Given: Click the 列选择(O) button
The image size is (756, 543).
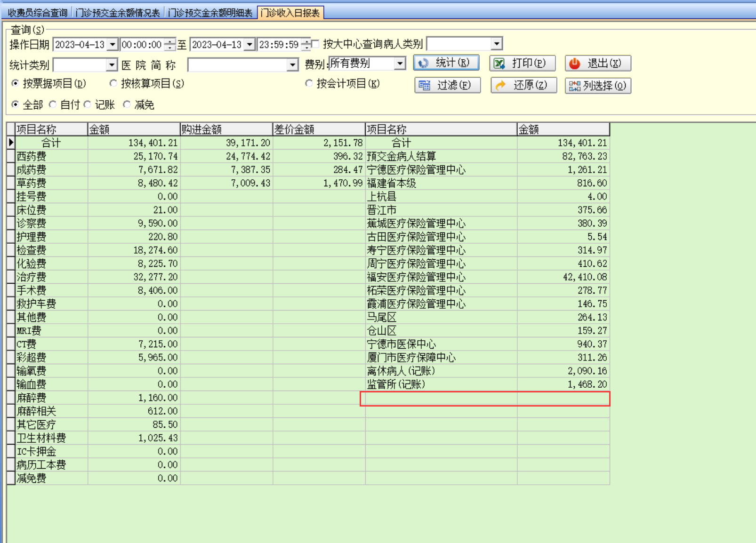Looking at the screenshot, I should [x=598, y=86].
